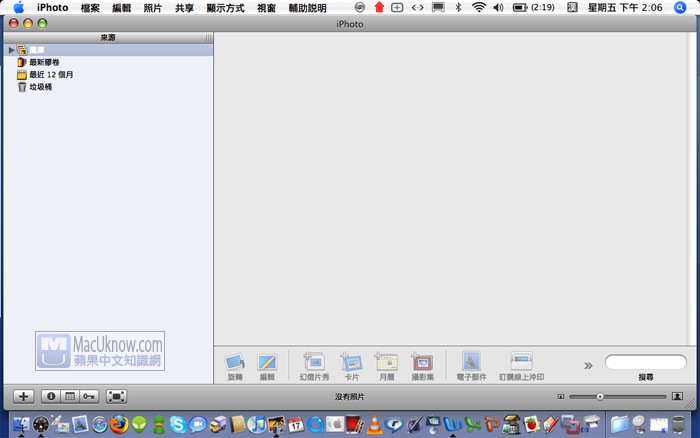Open the keywords pane key button
This screenshot has width=700, height=438.
pos(89,396)
